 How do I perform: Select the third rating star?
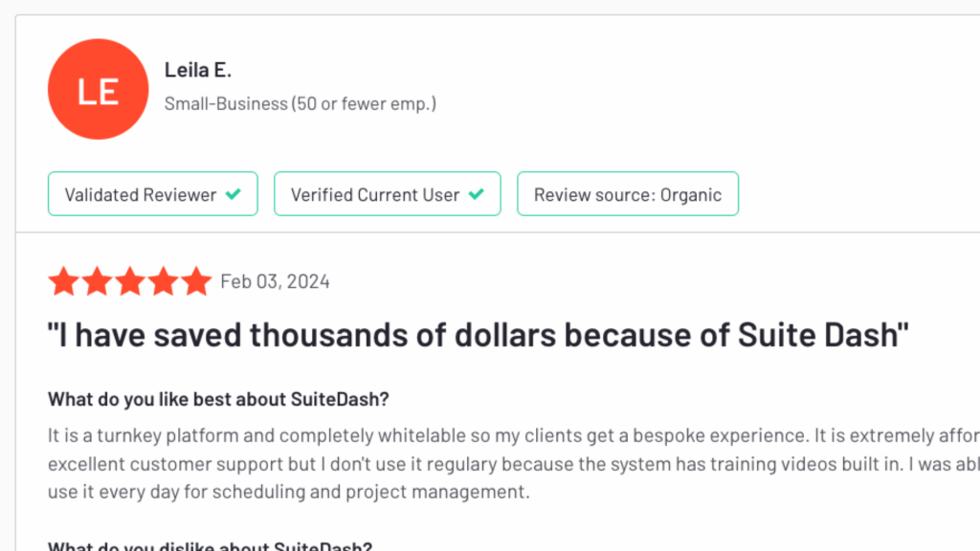129,281
